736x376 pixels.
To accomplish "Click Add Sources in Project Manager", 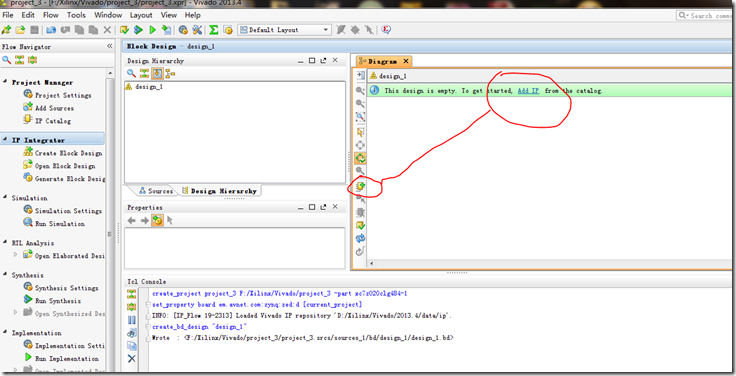I will [x=49, y=108].
